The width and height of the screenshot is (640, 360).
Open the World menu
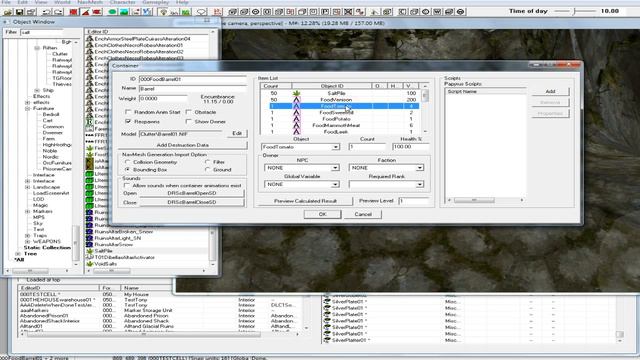click(x=62, y=2)
